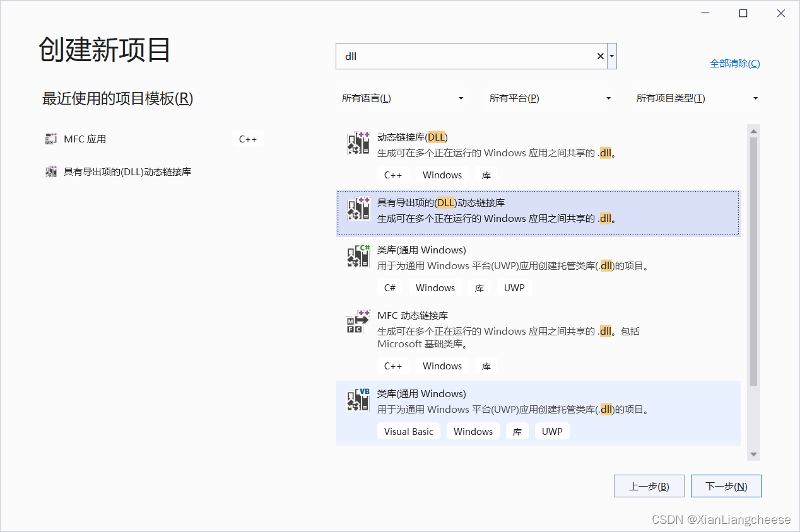This screenshot has width=800, height=532.
Task: Select the 动态链接库(DLL) template title
Action: point(413,137)
